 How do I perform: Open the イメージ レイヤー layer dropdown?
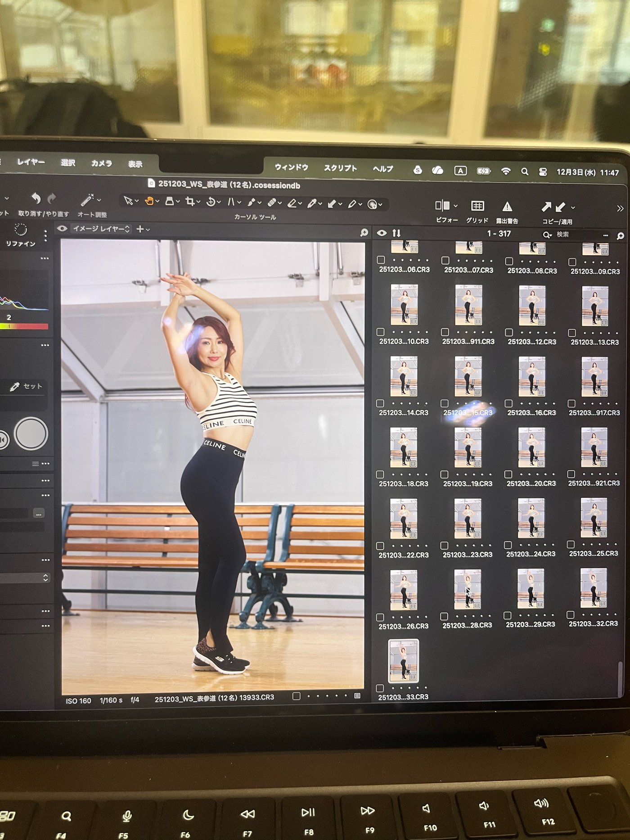coord(101,229)
